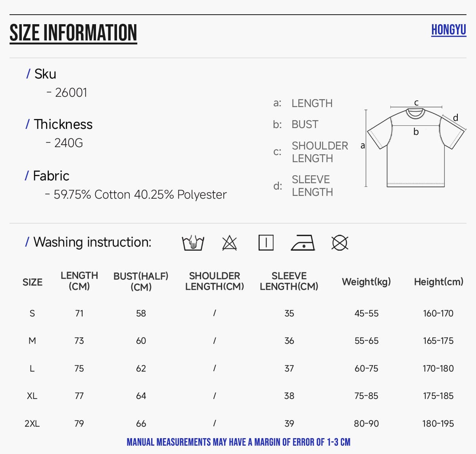Click weight range 55-65
Image resolution: width=476 pixels, height=454 pixels.
[x=367, y=341]
